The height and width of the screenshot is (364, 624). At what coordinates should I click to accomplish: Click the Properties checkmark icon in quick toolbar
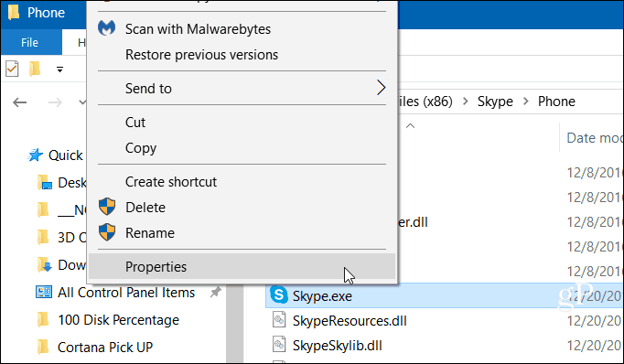(x=12, y=69)
